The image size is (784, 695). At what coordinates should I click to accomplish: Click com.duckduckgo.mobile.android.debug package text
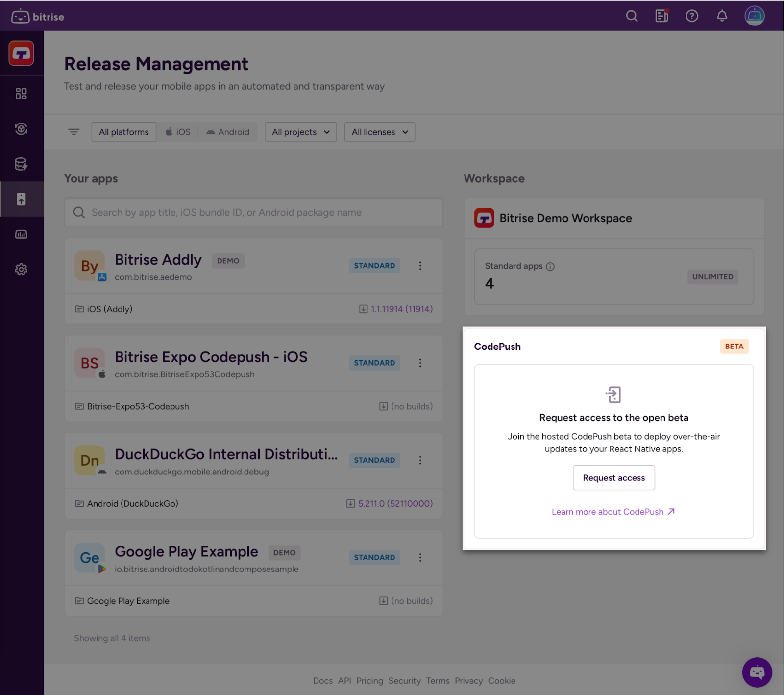(x=192, y=472)
